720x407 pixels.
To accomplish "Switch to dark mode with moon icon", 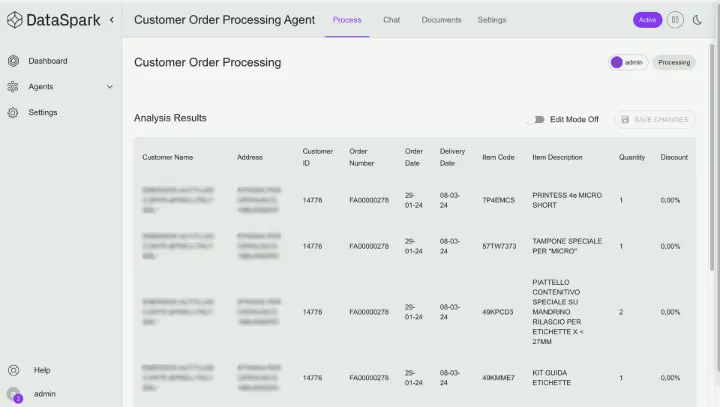I will click(697, 20).
